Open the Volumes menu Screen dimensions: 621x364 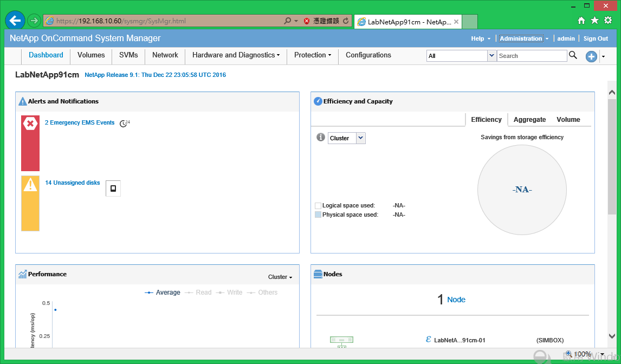[x=90, y=55]
